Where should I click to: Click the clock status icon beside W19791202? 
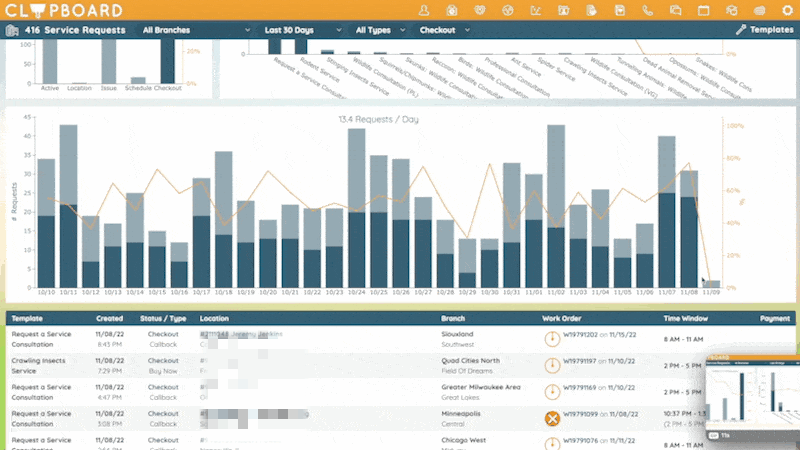[x=552, y=339]
